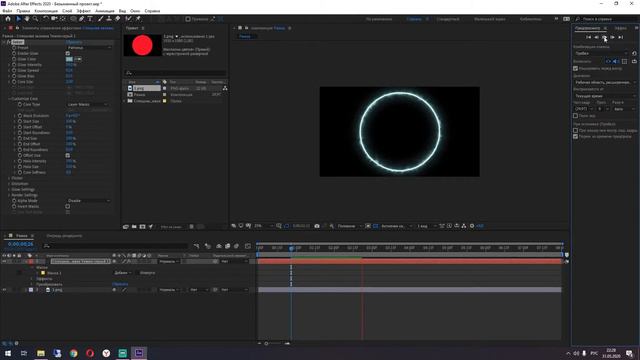The width and height of the screenshot is (640, 360).
Task: Open the Alpha Mode dropdown
Action: coord(89,201)
